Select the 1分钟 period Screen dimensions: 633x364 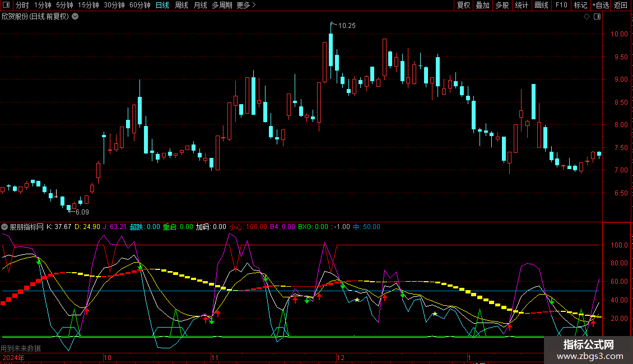(43, 5)
